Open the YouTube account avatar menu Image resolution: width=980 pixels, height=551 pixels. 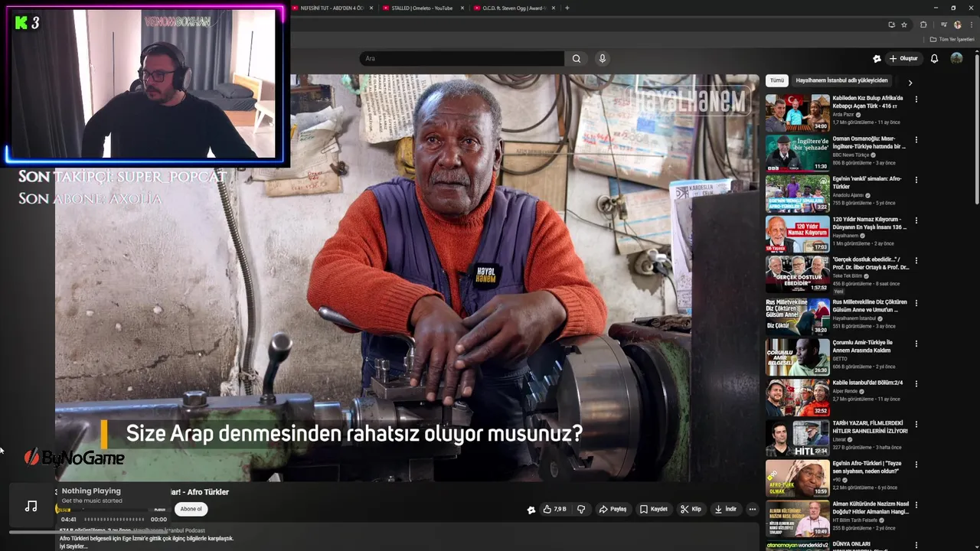[x=956, y=58]
